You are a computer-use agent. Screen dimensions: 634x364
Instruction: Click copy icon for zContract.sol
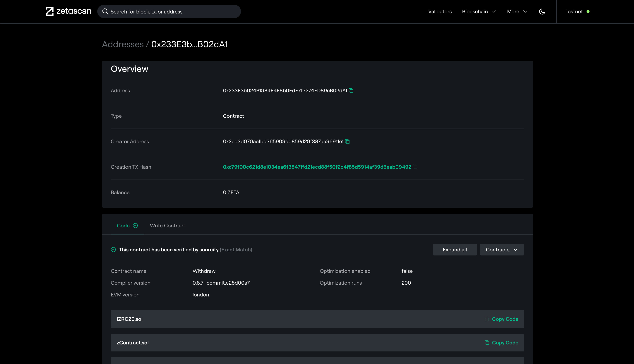[486, 343]
